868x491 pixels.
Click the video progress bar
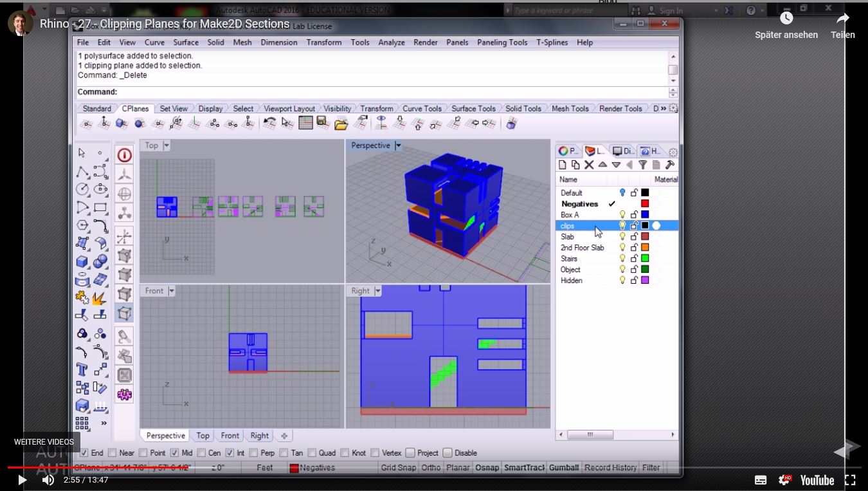pos(434,467)
